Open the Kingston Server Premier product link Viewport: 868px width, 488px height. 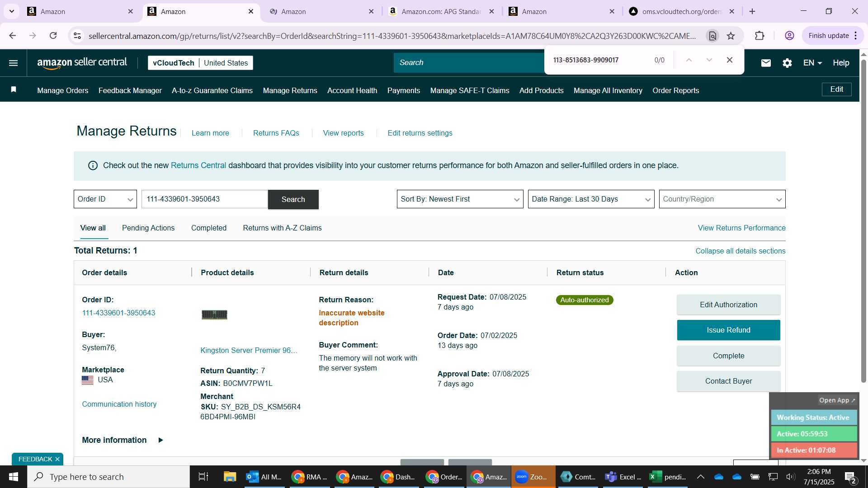[x=249, y=350]
